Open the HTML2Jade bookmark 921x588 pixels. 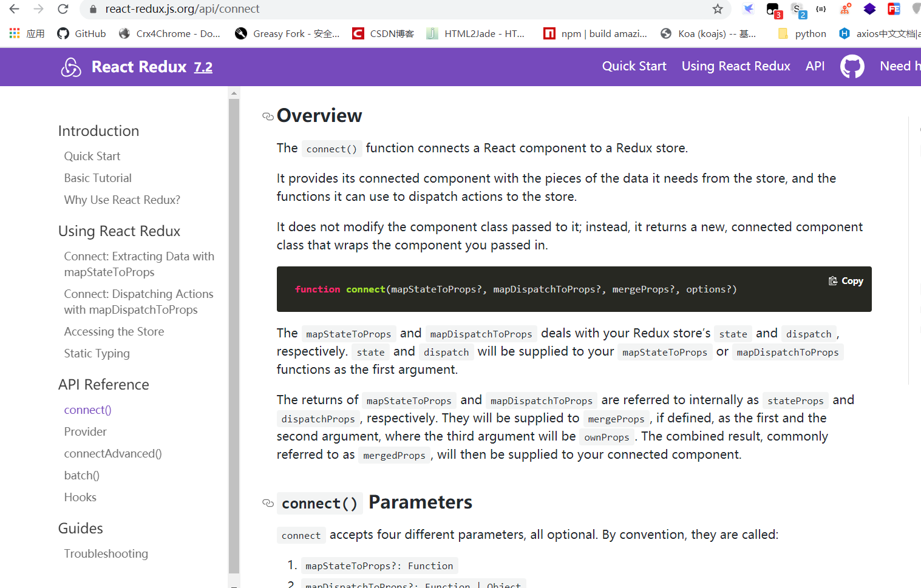(475, 33)
